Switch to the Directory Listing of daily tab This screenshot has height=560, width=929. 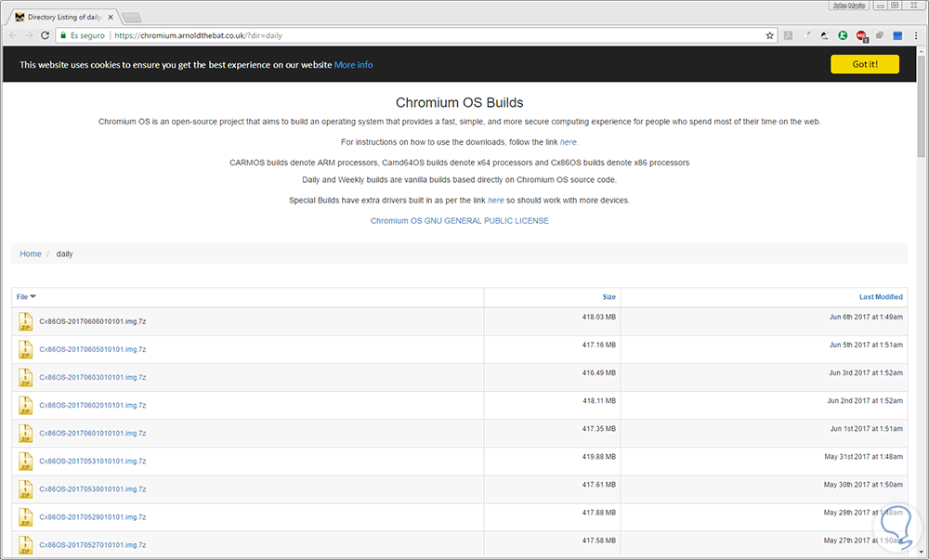(65, 17)
